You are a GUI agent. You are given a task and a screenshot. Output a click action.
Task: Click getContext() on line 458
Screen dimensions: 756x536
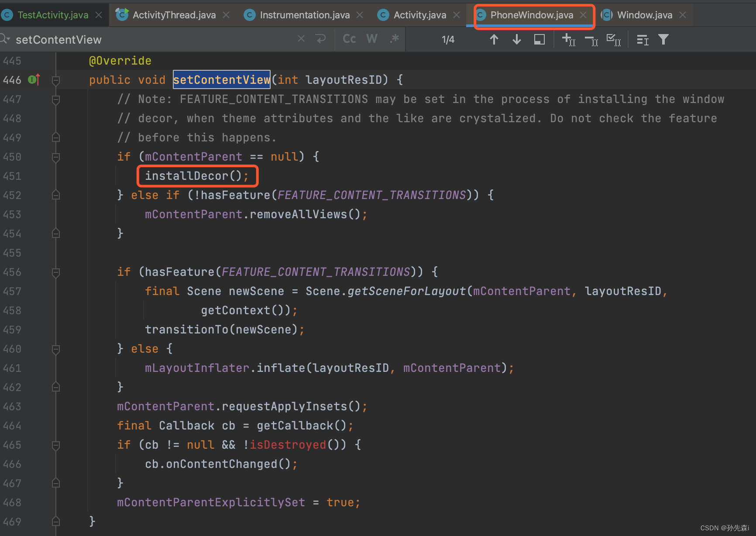[x=242, y=310]
